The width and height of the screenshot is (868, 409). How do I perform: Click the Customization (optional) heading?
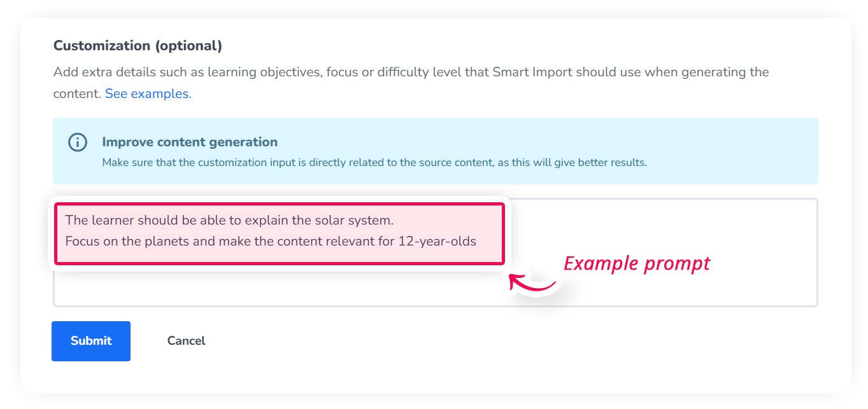click(x=138, y=46)
